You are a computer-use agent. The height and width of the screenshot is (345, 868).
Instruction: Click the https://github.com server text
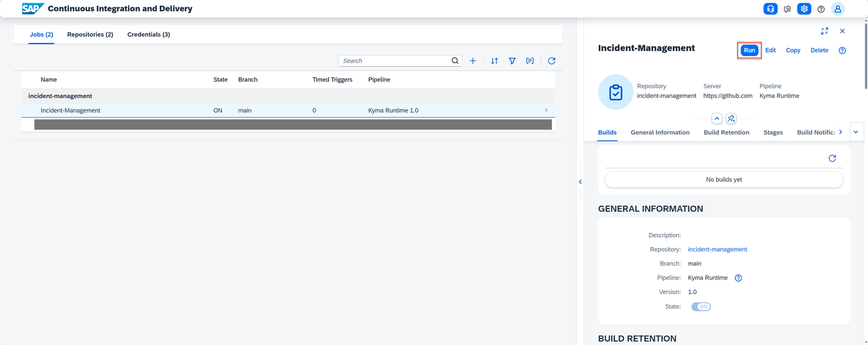point(728,96)
